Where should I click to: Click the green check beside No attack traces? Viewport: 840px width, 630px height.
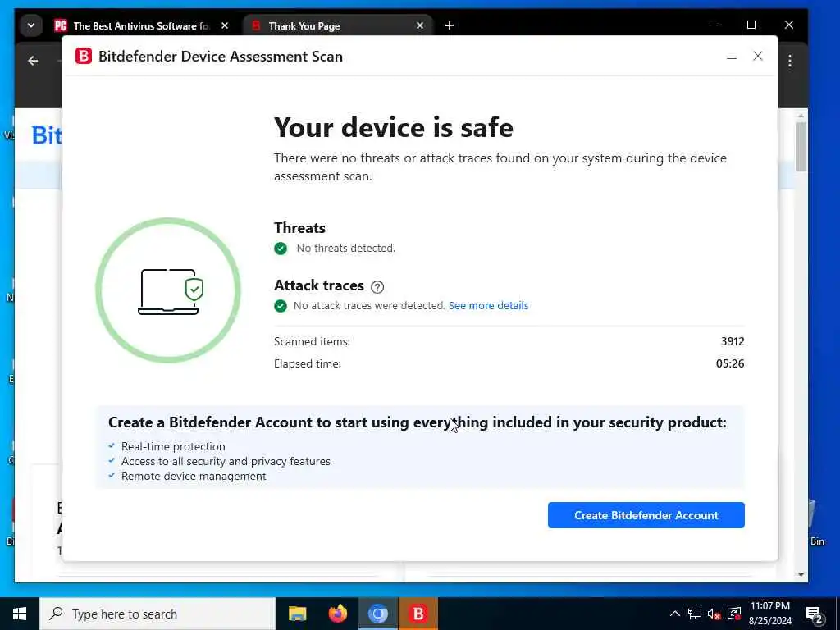click(281, 306)
